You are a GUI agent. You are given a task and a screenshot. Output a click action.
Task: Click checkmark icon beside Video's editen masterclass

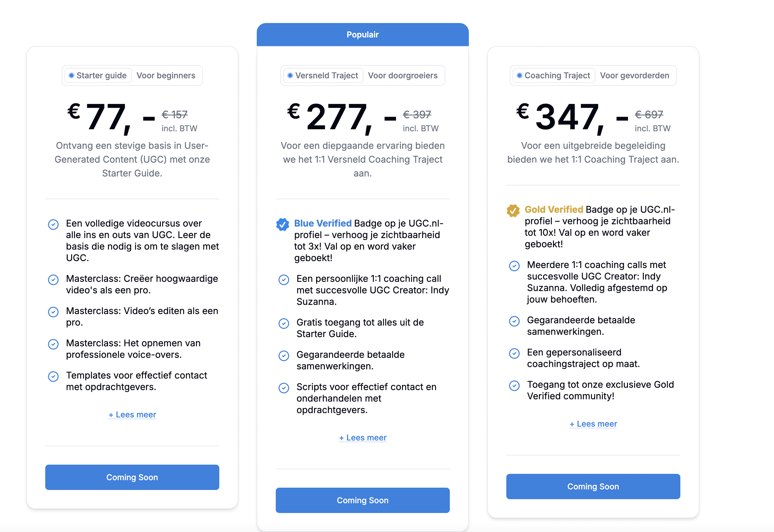point(53,312)
